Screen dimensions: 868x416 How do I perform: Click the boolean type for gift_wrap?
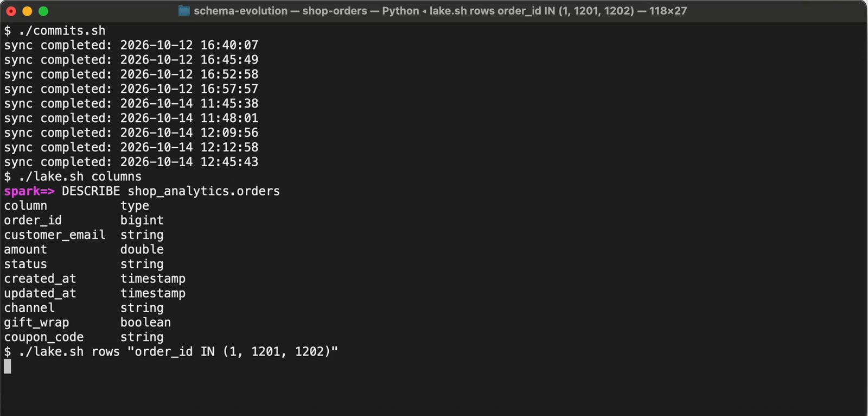click(145, 323)
